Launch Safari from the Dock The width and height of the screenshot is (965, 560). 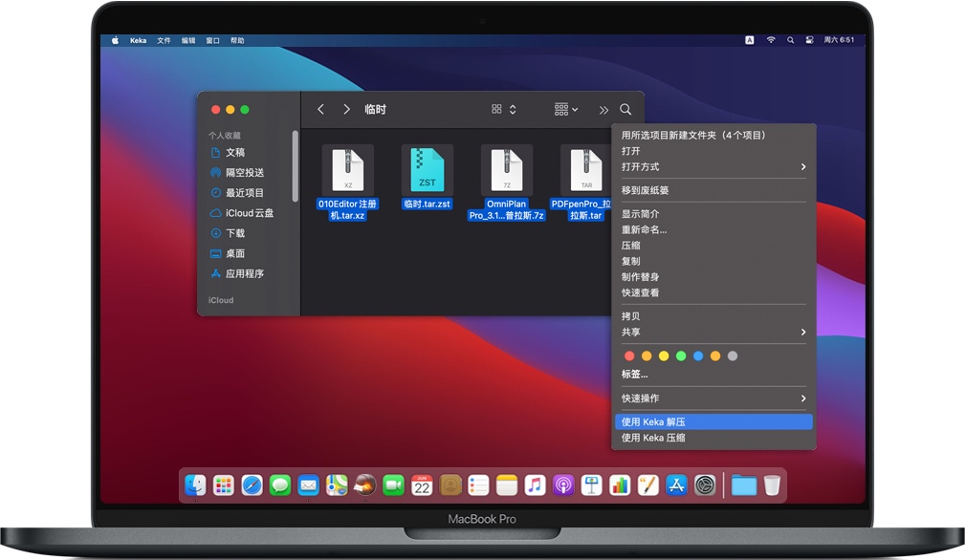click(252, 485)
